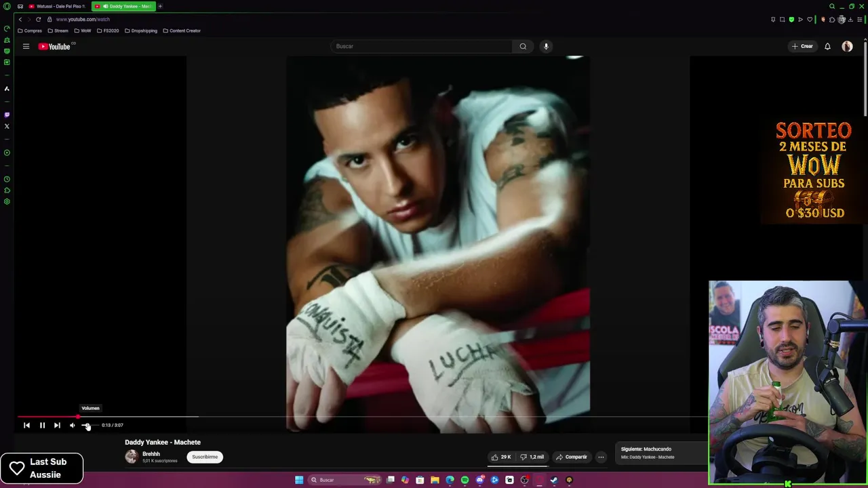Open Spotify from the taskbar
Viewport: 868px width, 488px height.
(465, 480)
